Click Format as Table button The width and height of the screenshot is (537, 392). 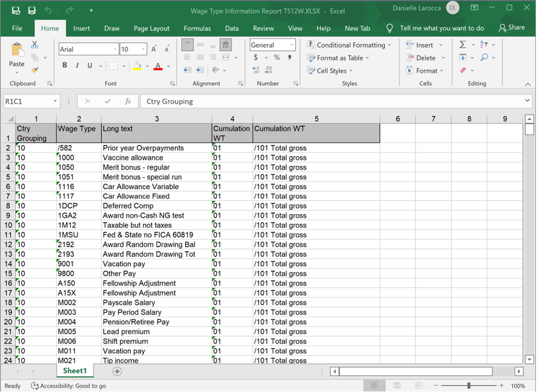pos(339,58)
